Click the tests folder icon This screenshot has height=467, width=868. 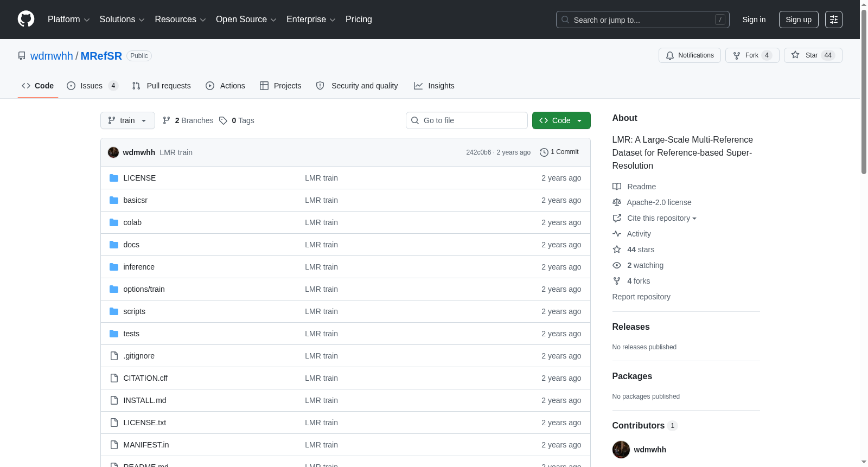click(114, 334)
